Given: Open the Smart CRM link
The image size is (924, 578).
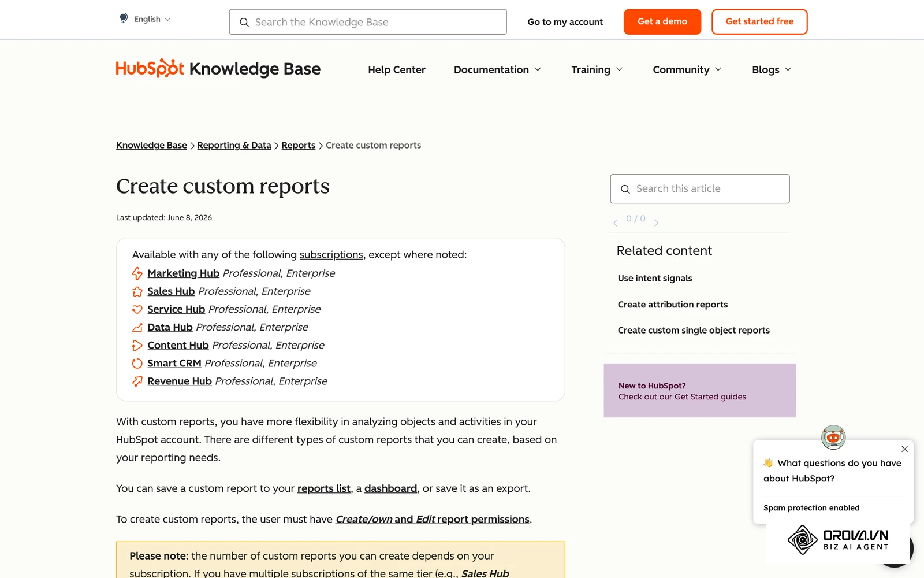Looking at the screenshot, I should pyautogui.click(x=174, y=363).
